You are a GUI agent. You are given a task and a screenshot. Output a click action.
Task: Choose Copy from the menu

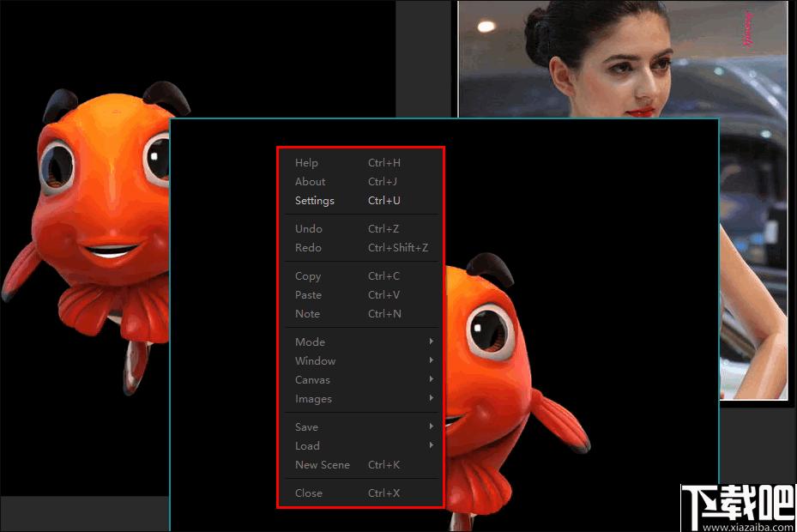pos(361,276)
